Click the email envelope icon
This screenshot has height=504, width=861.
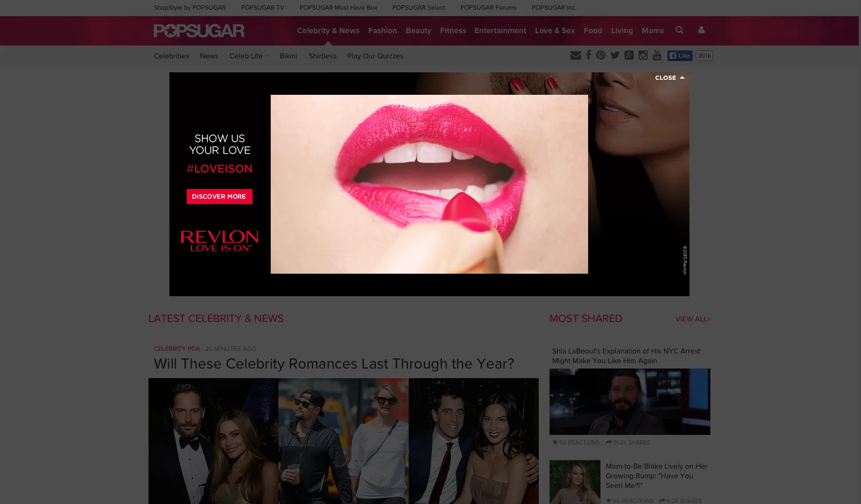[576, 55]
